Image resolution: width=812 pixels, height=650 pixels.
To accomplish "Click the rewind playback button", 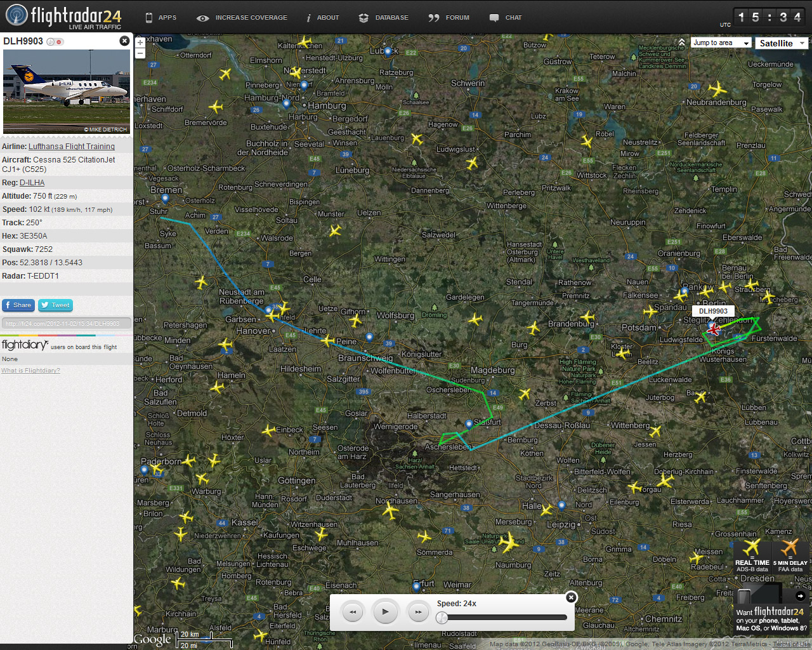I will 353,612.
